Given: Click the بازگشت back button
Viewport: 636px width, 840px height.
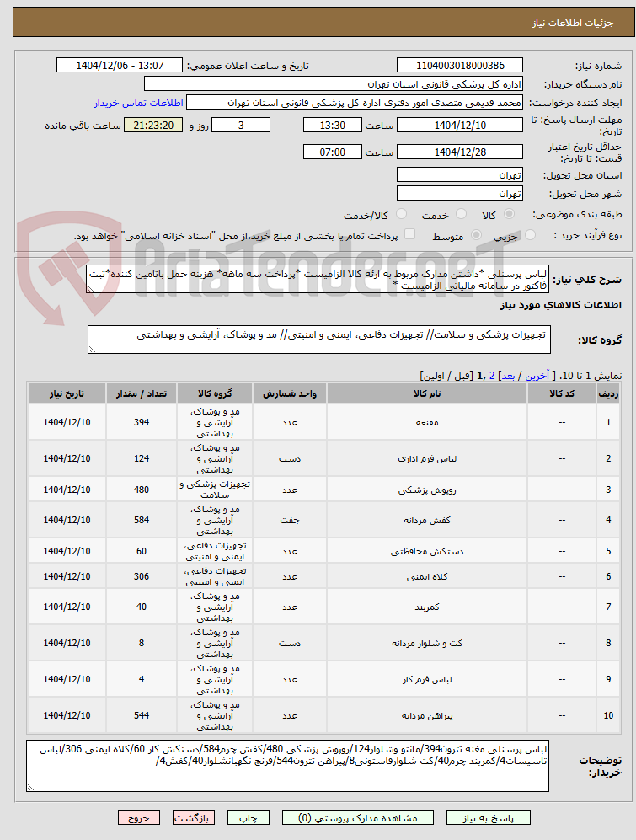Looking at the screenshot, I should pyautogui.click(x=194, y=817).
